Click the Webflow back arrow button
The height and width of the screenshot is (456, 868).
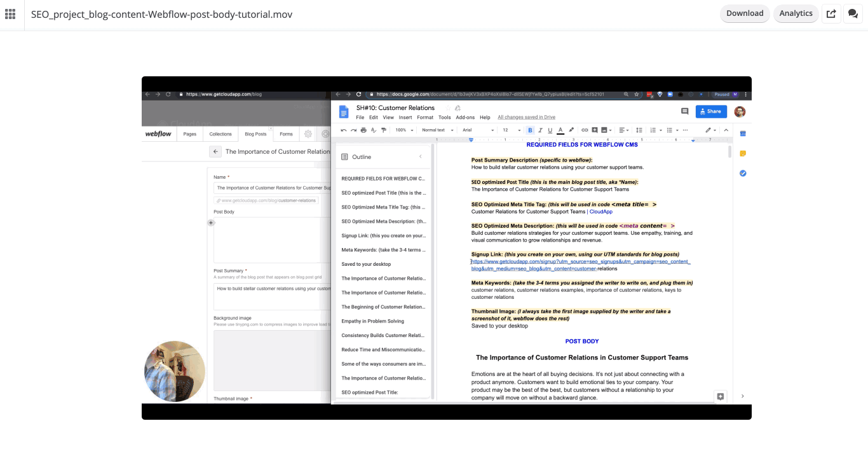click(216, 152)
